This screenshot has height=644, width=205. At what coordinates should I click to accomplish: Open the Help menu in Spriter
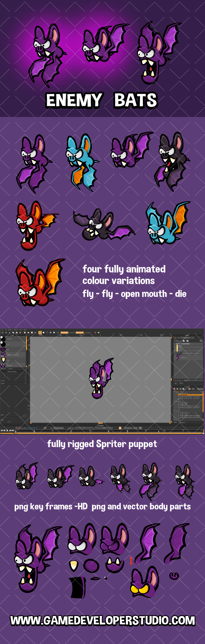point(25,330)
